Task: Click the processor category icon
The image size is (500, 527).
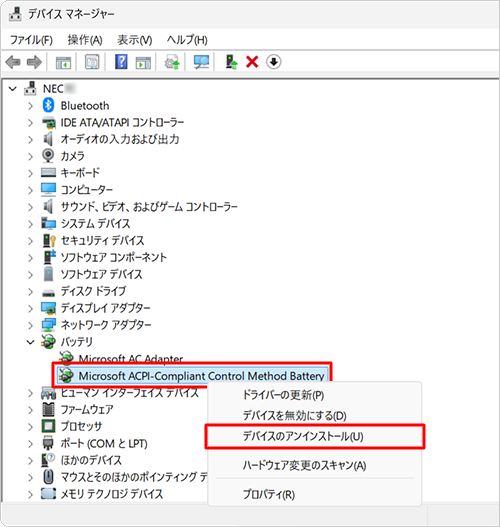Action: coord(48,426)
